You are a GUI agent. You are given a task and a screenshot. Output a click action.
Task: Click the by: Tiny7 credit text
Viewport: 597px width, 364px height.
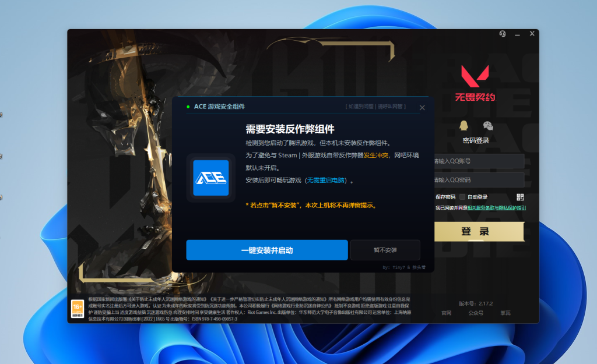[403, 267]
